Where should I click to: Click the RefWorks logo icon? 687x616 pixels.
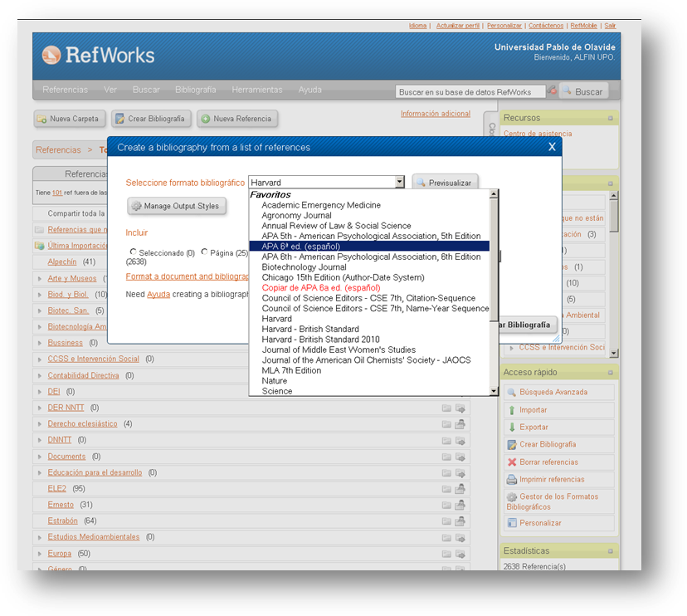click(x=51, y=56)
